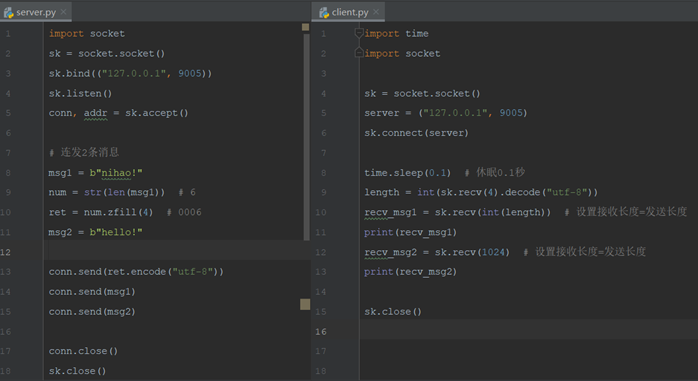Click 'import socket' in client.py
Image resolution: width=698 pixels, height=381 pixels.
pos(402,53)
